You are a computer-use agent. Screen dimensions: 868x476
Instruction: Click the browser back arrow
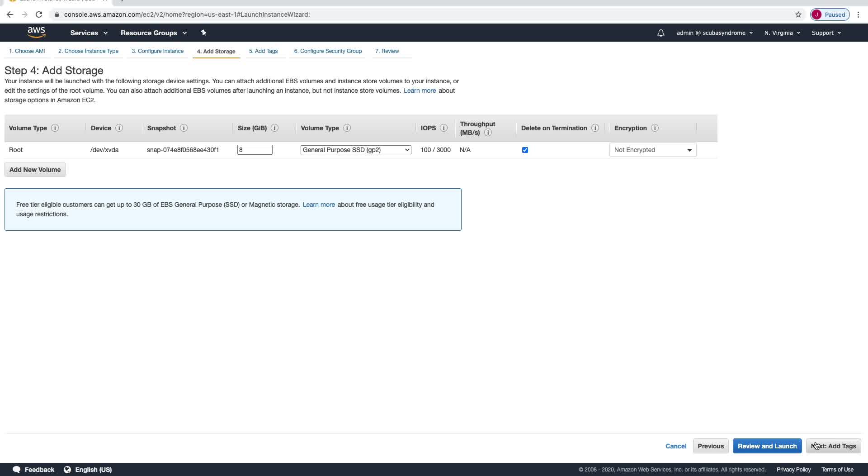tap(10, 14)
